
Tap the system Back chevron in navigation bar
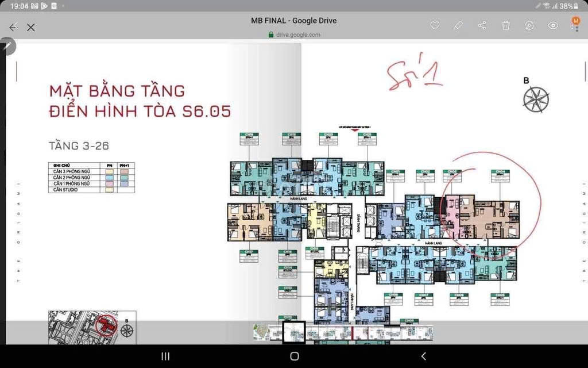[423, 356]
